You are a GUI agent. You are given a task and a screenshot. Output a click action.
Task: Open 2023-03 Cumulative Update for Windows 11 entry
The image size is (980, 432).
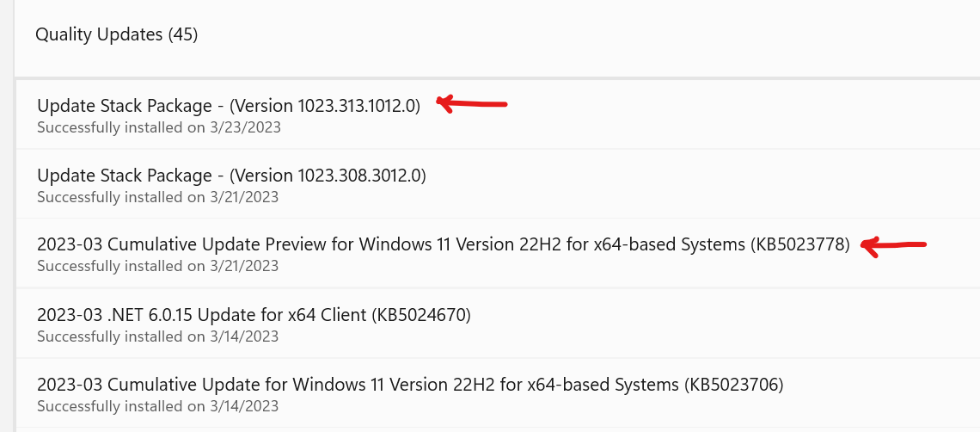pos(497,394)
